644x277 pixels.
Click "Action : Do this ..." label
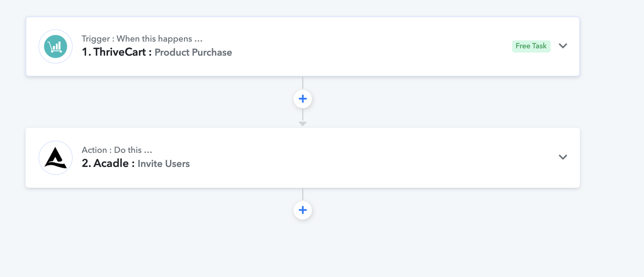pyautogui.click(x=117, y=150)
